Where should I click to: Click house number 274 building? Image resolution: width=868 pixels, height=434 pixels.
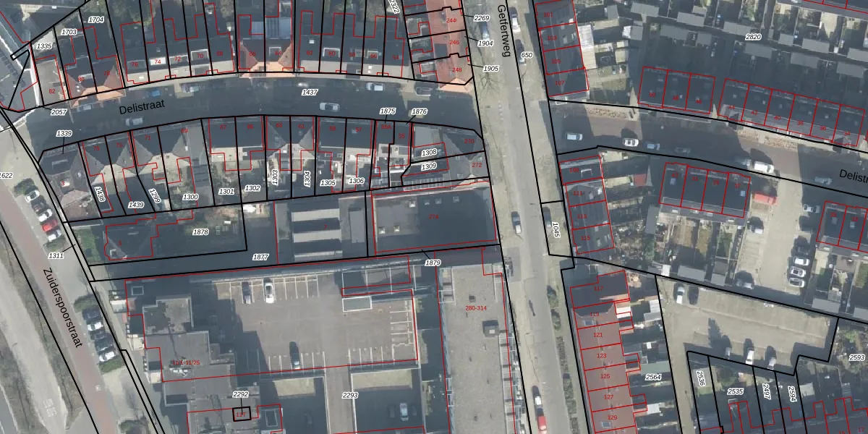pyautogui.click(x=433, y=216)
